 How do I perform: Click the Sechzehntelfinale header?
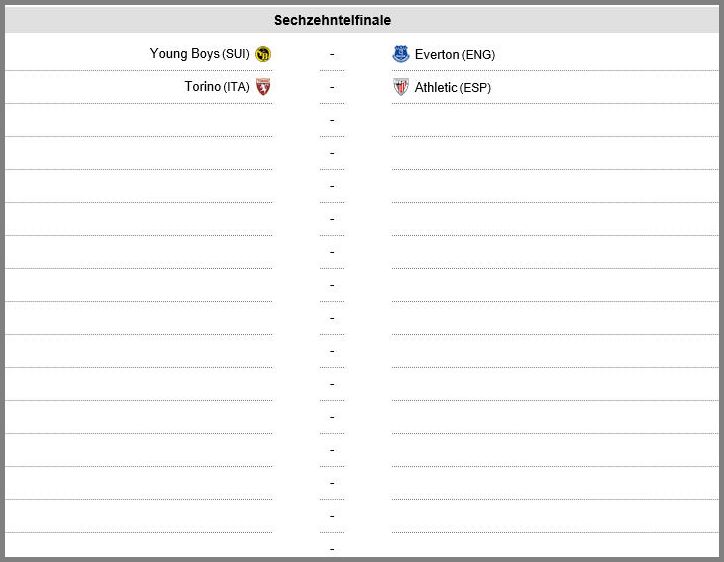click(x=332, y=20)
